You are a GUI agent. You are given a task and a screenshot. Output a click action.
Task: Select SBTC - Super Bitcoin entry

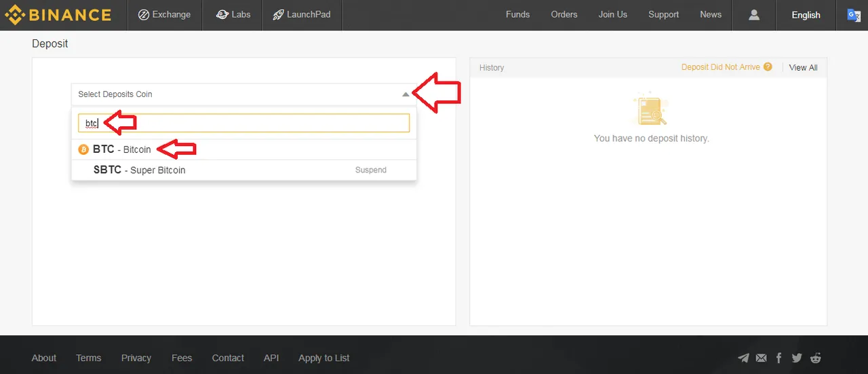[x=243, y=170]
